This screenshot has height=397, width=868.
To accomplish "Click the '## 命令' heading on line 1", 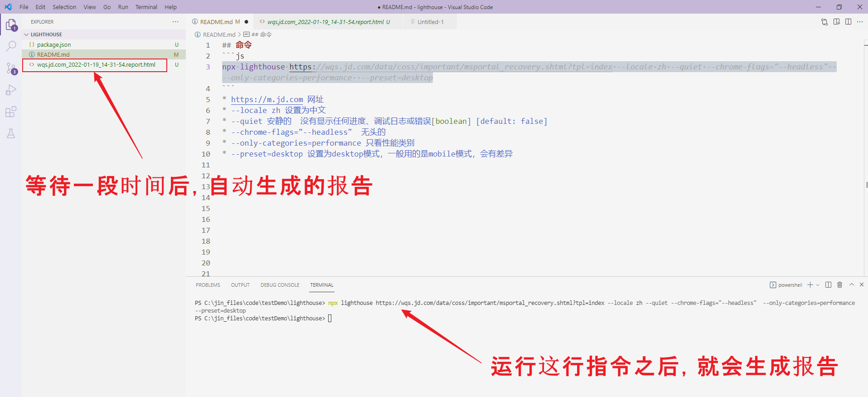I will pos(237,45).
